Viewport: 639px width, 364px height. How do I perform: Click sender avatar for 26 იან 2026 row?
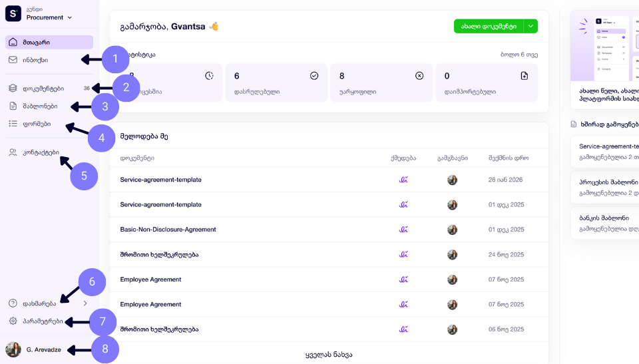coord(453,180)
